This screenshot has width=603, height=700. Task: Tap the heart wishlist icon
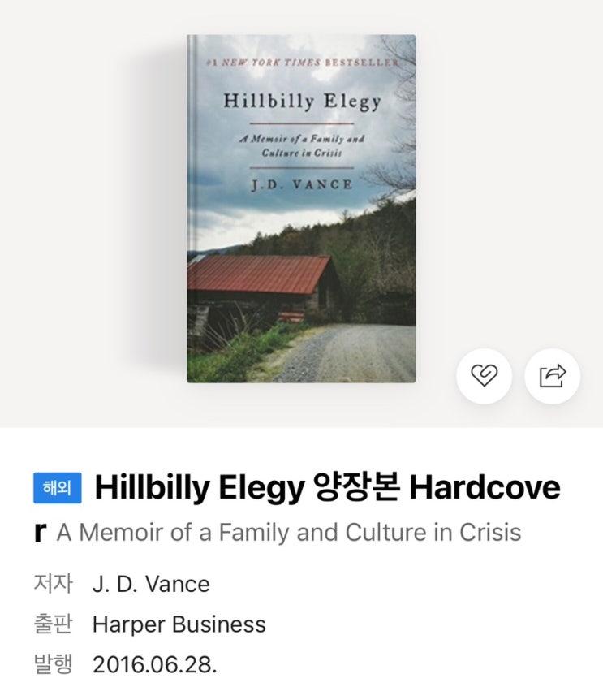pyautogui.click(x=484, y=376)
